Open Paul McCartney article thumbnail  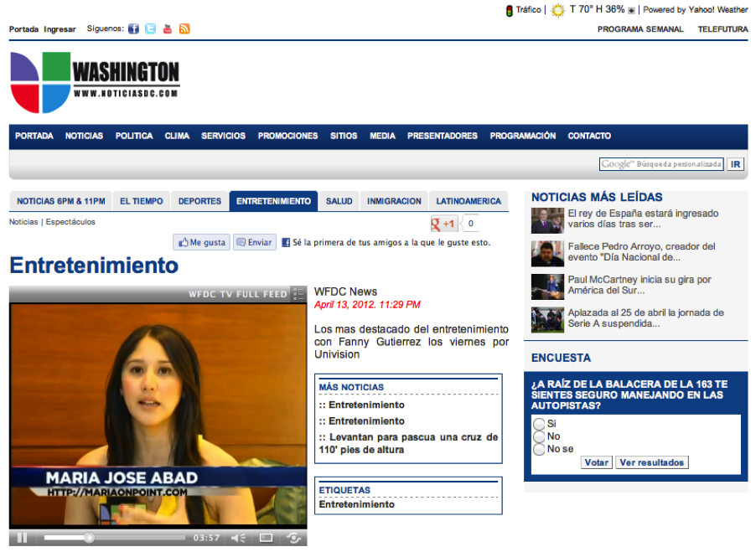point(547,287)
